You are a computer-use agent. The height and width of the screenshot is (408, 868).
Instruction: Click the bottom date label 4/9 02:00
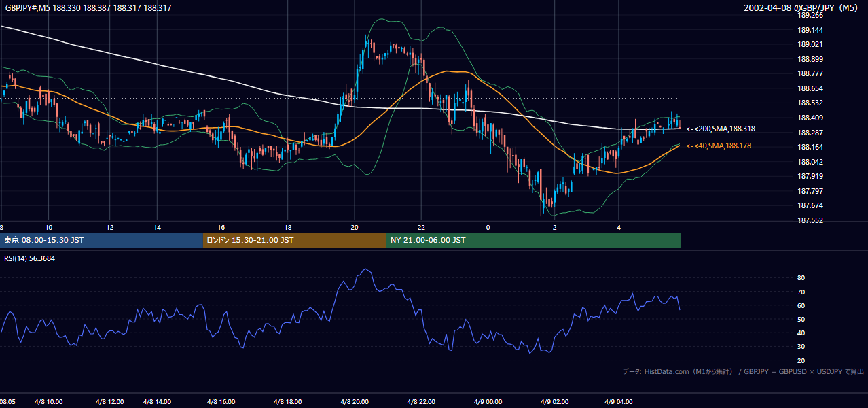point(554,402)
